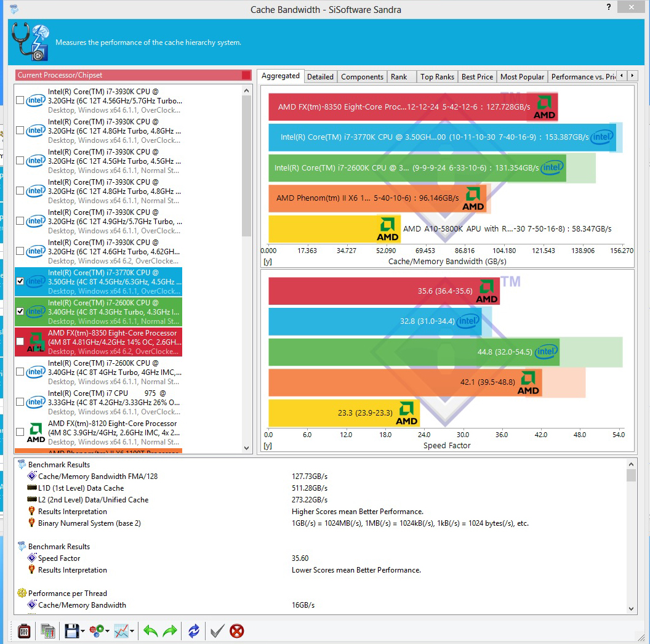Switch to the Aggregated tab
The width and height of the screenshot is (650, 644).
pyautogui.click(x=280, y=76)
